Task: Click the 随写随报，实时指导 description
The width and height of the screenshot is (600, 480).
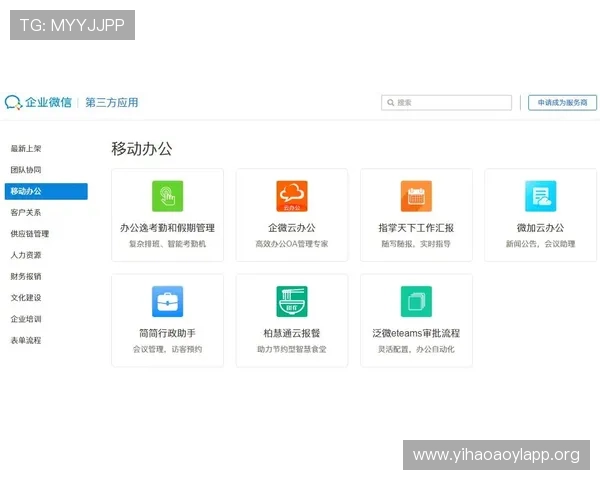Action: [416, 244]
